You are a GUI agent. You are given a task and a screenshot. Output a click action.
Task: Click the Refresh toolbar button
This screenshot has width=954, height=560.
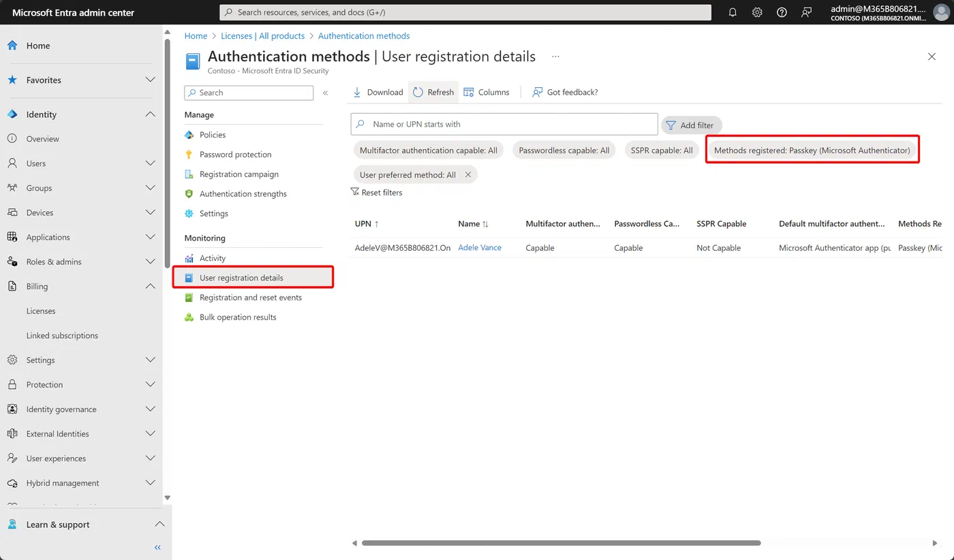point(433,92)
